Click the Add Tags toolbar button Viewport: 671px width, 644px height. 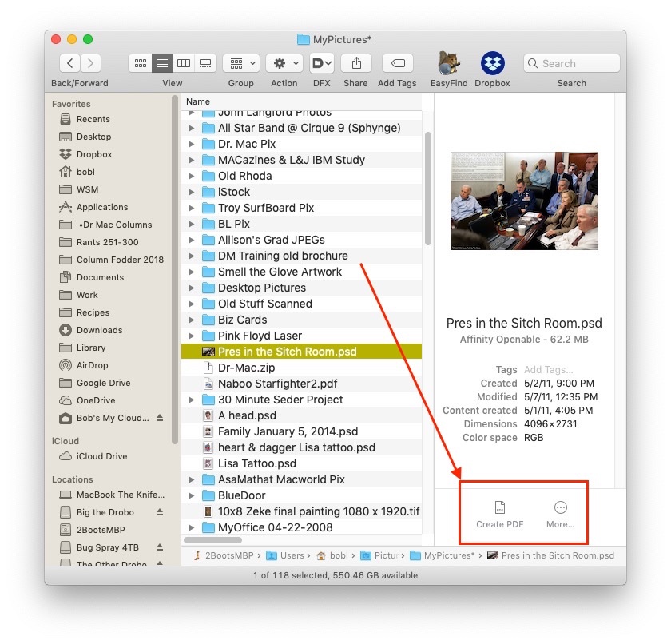point(397,63)
